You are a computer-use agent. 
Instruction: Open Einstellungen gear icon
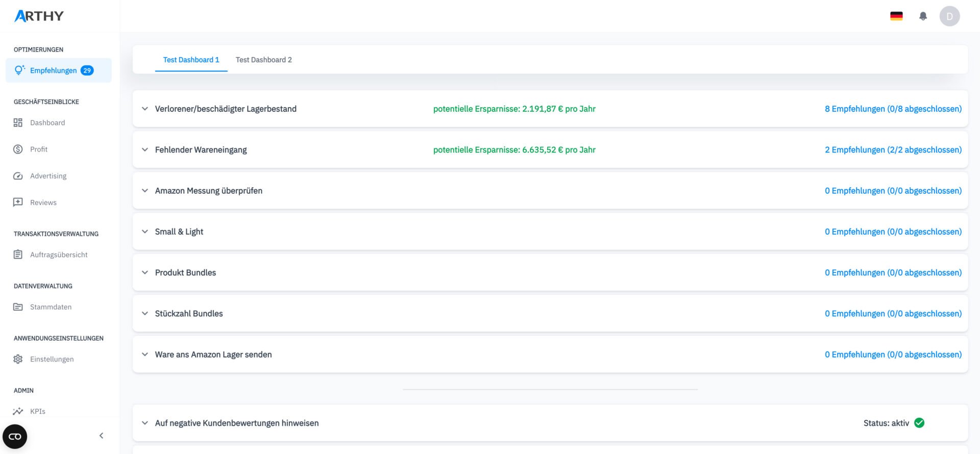(18, 359)
